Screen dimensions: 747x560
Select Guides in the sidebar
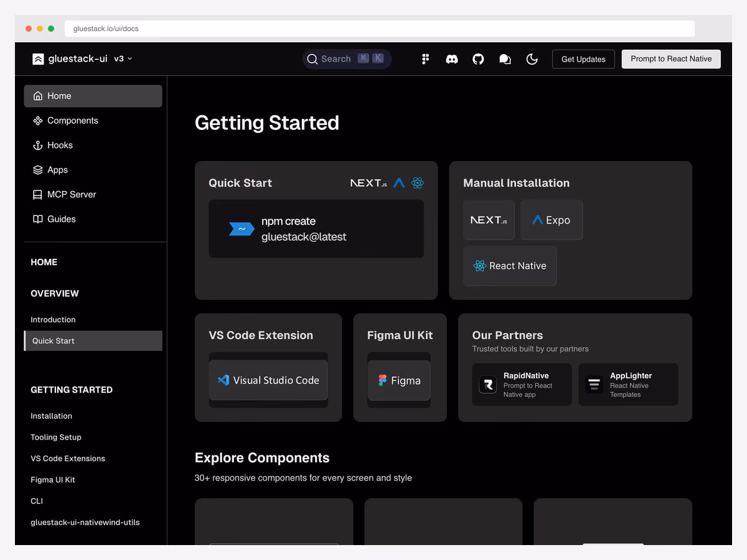(x=93, y=219)
